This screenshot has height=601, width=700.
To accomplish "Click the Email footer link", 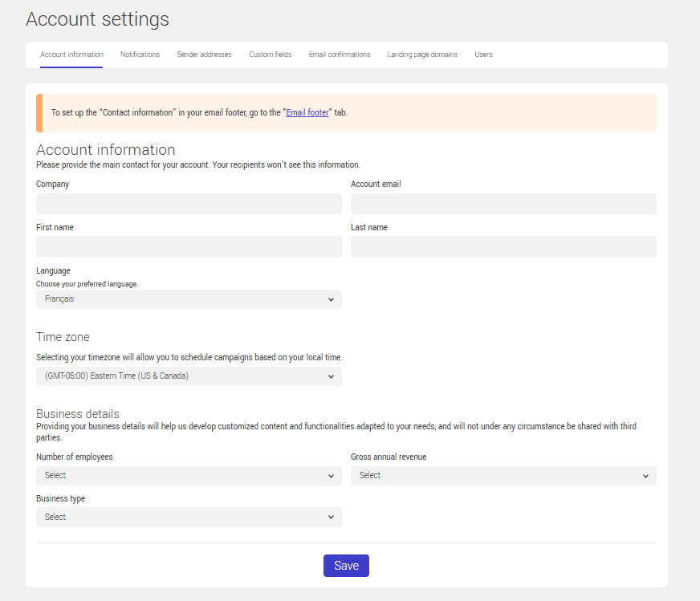I will [x=307, y=112].
